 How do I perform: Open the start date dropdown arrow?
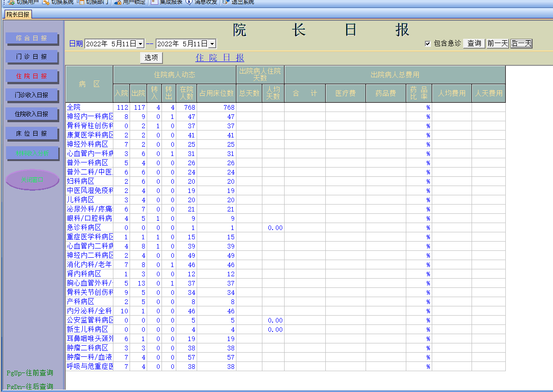[x=140, y=44]
